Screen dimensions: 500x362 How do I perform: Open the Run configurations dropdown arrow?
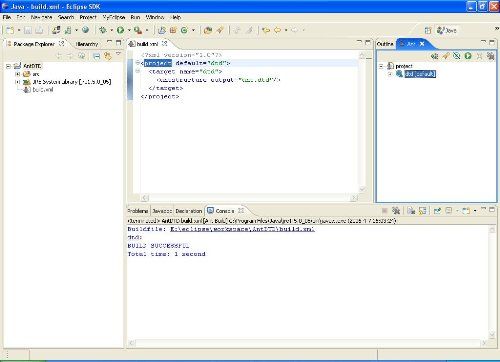129,30
